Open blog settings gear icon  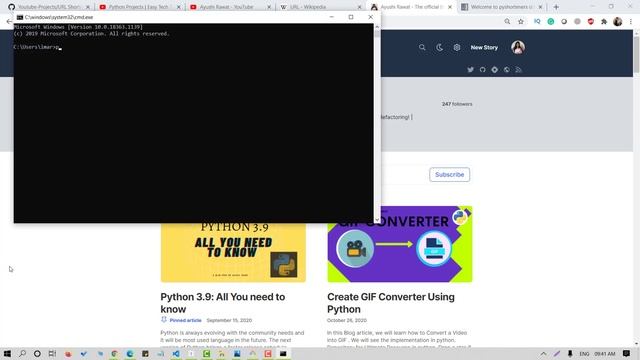(x=457, y=47)
